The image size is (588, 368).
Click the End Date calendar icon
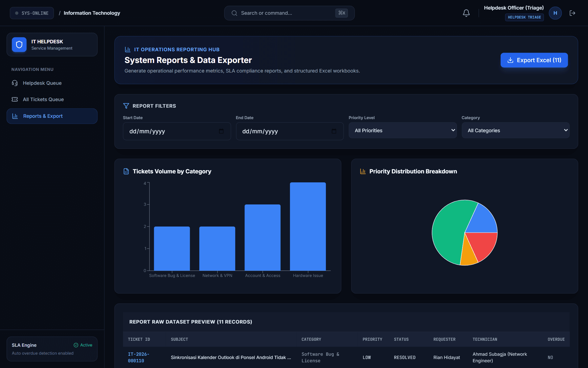coord(334,131)
